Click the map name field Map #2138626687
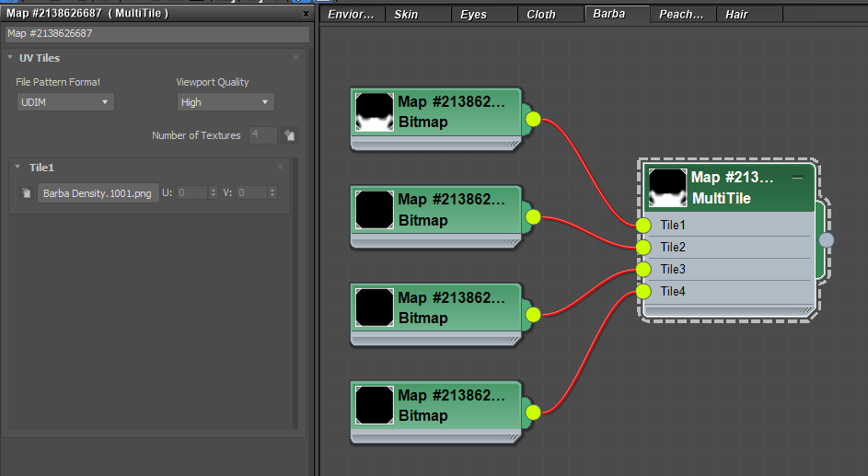868x476 pixels. click(156, 34)
